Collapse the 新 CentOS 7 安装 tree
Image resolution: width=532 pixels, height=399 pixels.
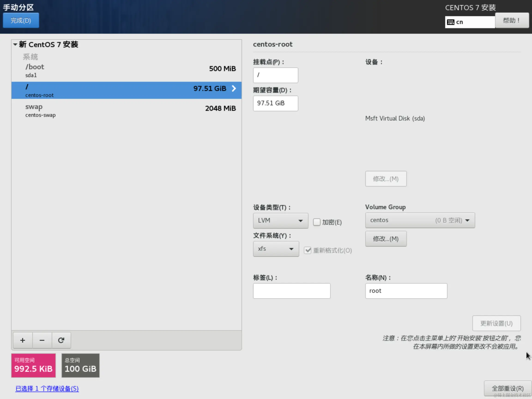click(15, 45)
